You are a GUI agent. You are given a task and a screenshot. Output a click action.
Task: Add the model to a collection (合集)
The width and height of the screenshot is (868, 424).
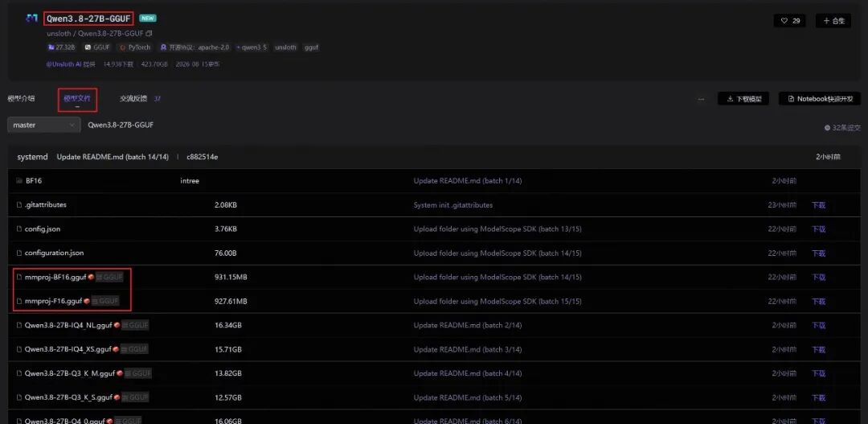[833, 20]
